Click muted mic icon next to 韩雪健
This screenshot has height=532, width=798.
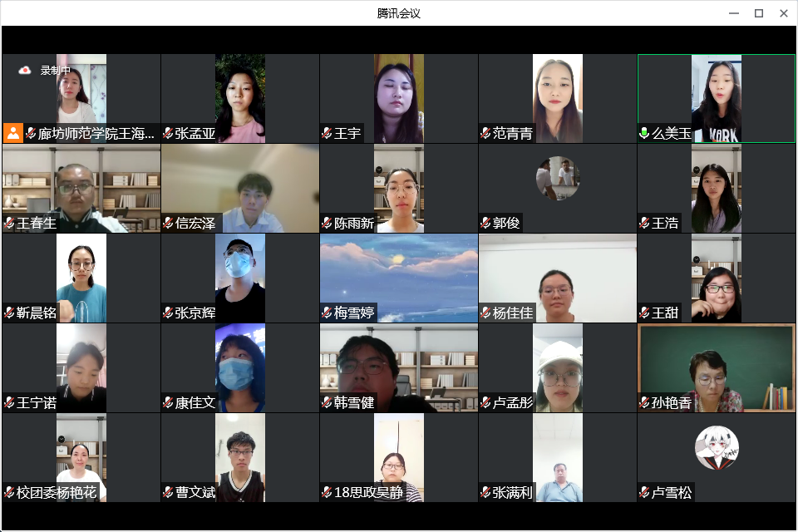pos(327,402)
